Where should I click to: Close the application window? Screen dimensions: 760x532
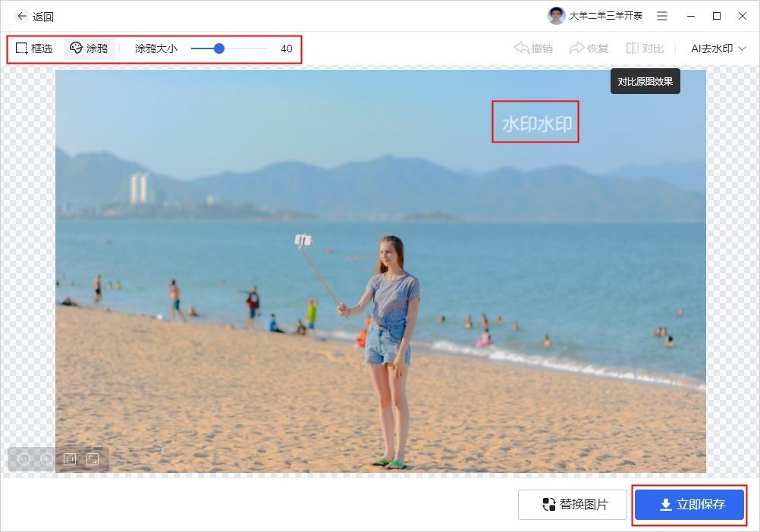coord(742,16)
